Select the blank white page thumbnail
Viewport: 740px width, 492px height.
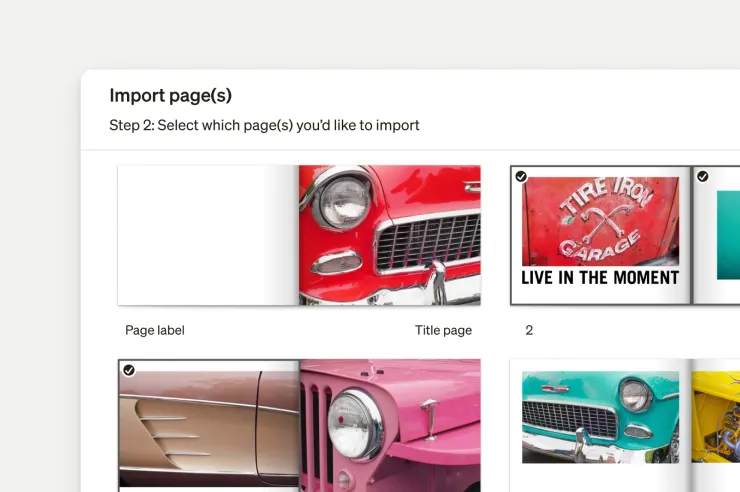pyautogui.click(x=208, y=235)
